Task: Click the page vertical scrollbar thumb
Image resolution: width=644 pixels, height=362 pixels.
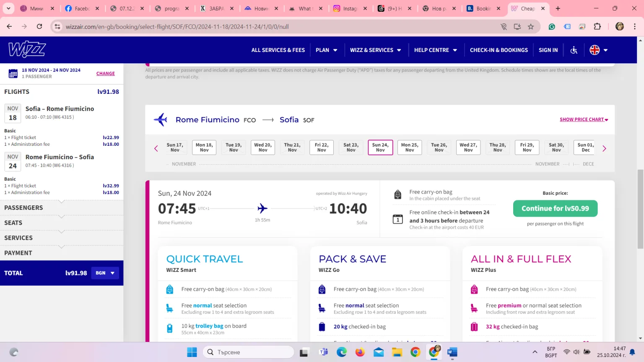Action: [640, 209]
